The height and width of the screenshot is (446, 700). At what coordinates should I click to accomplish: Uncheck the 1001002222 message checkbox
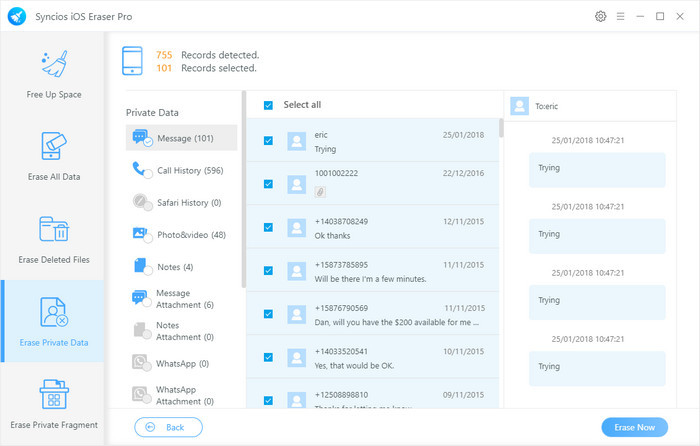268,184
